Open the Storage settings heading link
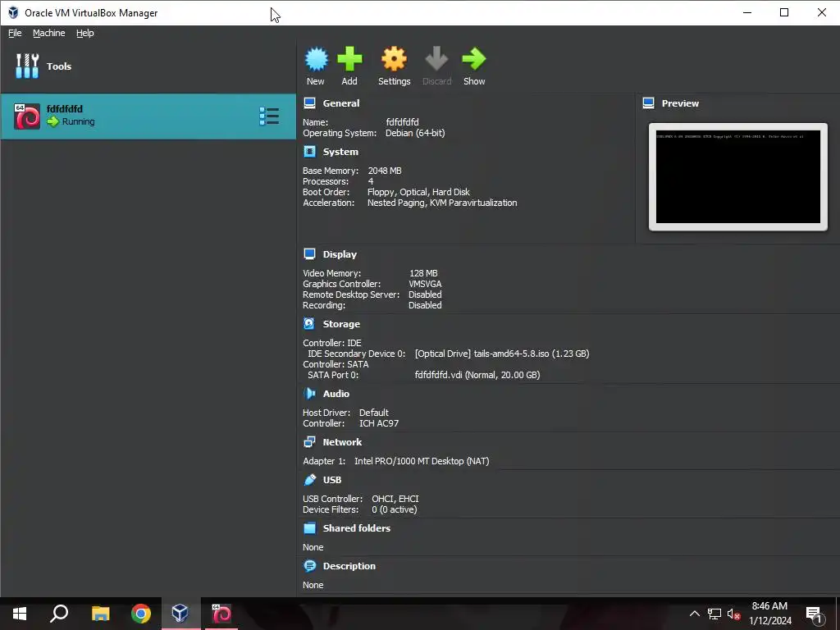This screenshot has height=630, width=840. [341, 324]
